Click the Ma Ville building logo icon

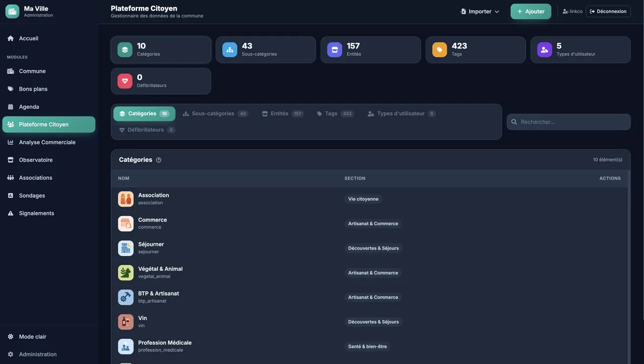tap(13, 12)
